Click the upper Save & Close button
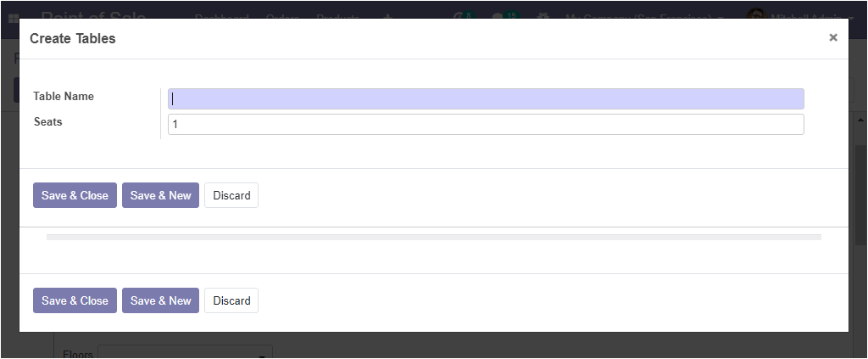The height and width of the screenshot is (359, 868). (75, 195)
